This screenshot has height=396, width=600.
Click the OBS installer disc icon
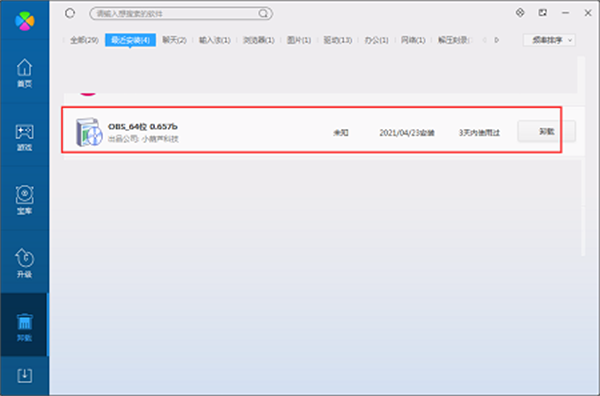pyautogui.click(x=89, y=132)
